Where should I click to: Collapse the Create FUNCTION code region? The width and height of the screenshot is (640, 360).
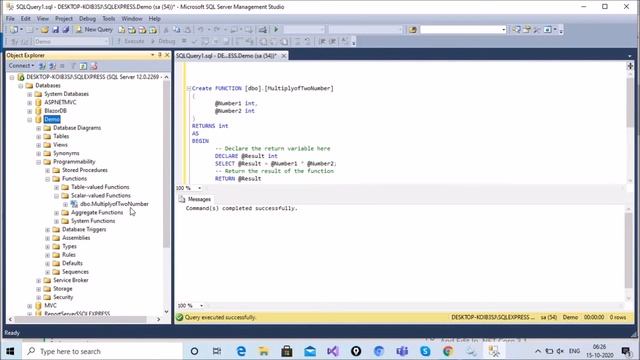coord(189,88)
